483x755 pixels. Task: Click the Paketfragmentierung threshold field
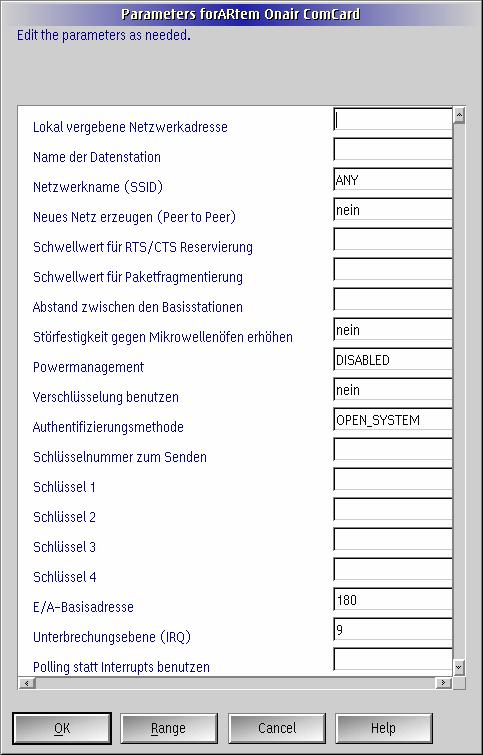coord(393,270)
